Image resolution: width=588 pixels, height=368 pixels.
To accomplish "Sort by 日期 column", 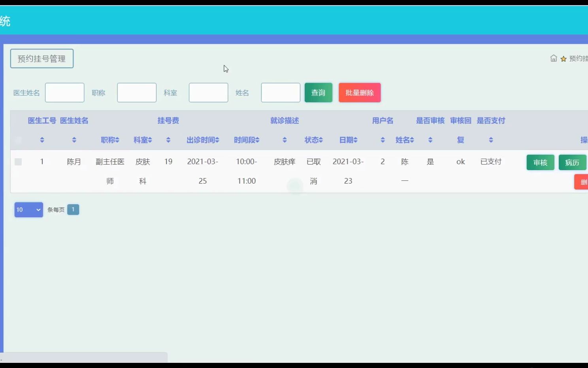I will click(x=349, y=140).
